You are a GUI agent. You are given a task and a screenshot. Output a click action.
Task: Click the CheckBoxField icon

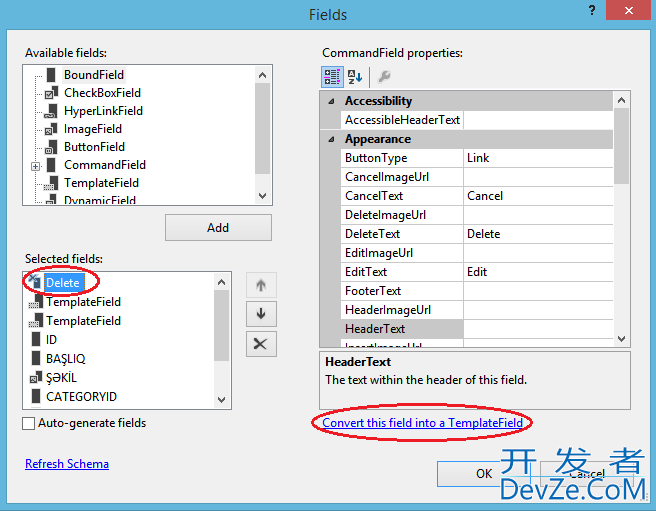click(51, 92)
